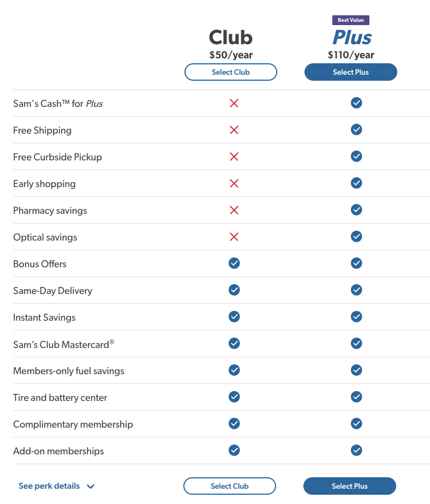
Task: Click Plus checkmark for Members-only fuel savings
Action: tap(356, 370)
